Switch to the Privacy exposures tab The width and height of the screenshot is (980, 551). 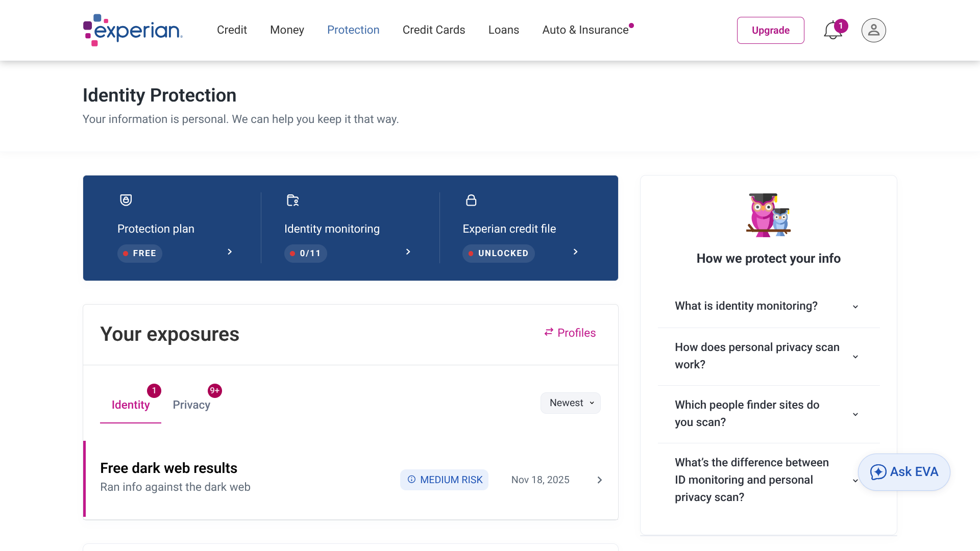point(192,405)
